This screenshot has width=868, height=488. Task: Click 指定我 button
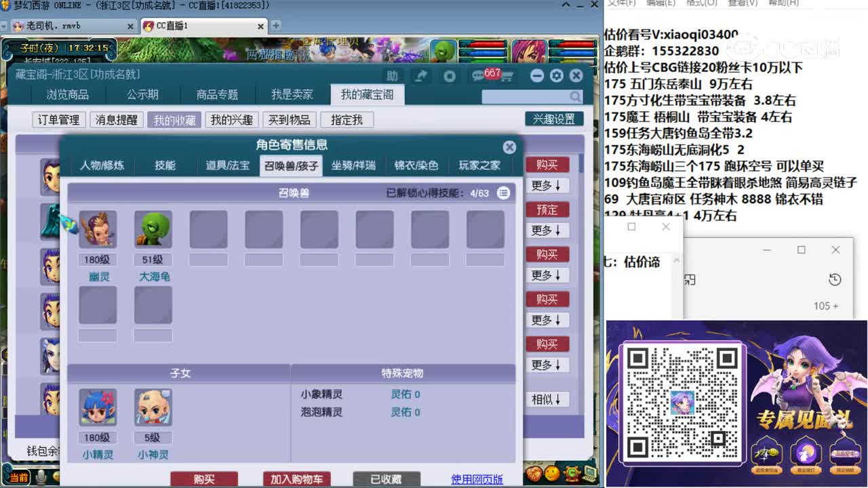pos(347,120)
